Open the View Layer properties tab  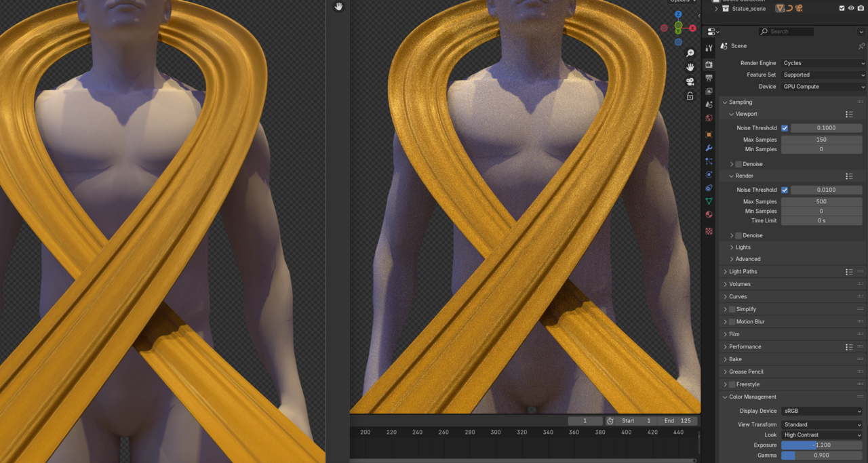coord(709,92)
